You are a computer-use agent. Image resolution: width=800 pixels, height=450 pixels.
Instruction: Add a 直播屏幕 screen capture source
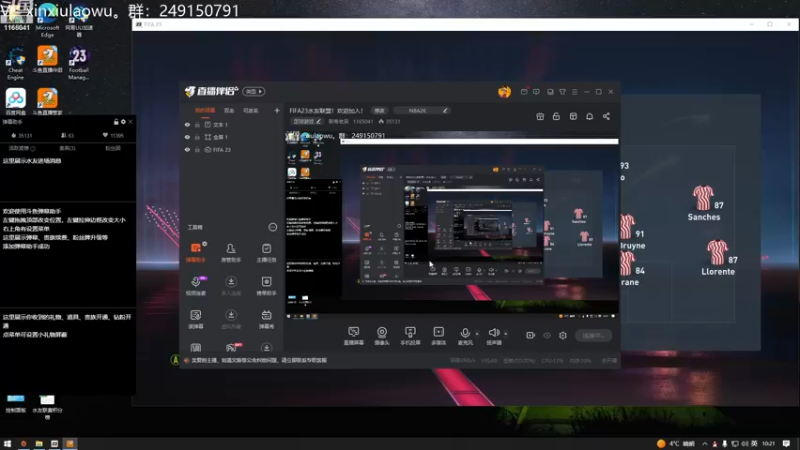point(353,336)
